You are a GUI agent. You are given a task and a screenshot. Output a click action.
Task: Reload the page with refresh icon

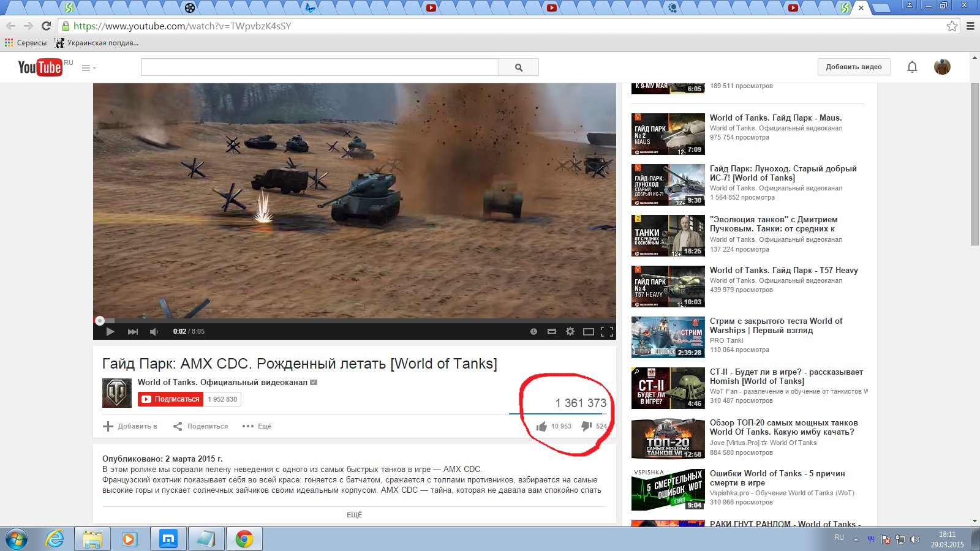[x=46, y=26]
